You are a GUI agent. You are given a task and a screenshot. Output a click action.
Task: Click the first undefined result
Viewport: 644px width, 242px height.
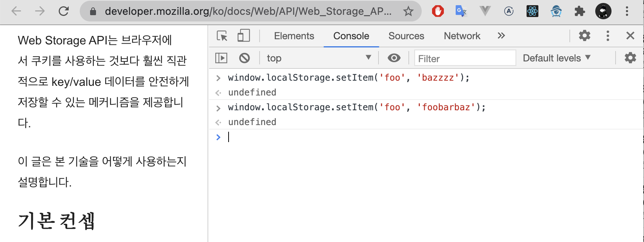[252, 93]
